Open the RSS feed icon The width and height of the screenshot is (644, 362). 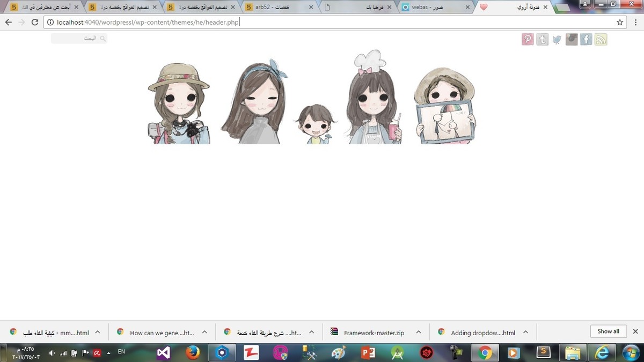(601, 40)
